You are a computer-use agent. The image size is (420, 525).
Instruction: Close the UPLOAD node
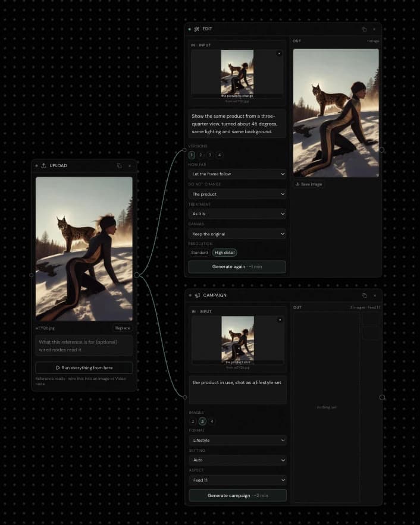(x=130, y=166)
